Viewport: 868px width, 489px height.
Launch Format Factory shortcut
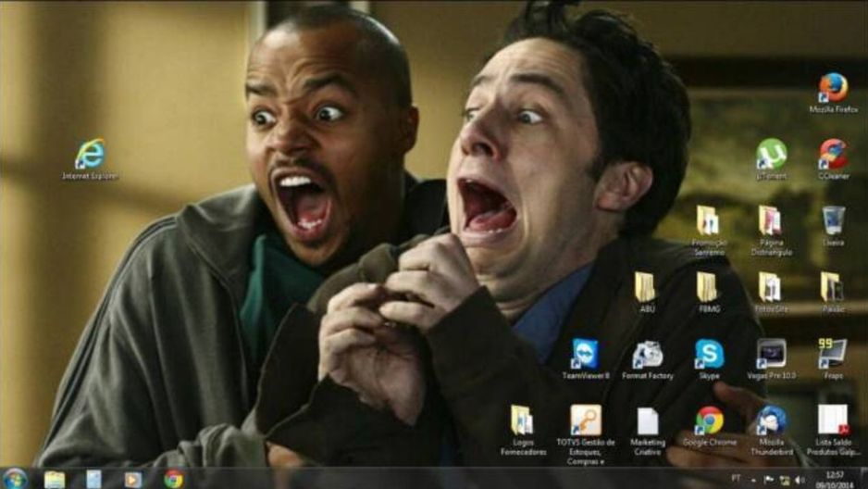pos(647,354)
